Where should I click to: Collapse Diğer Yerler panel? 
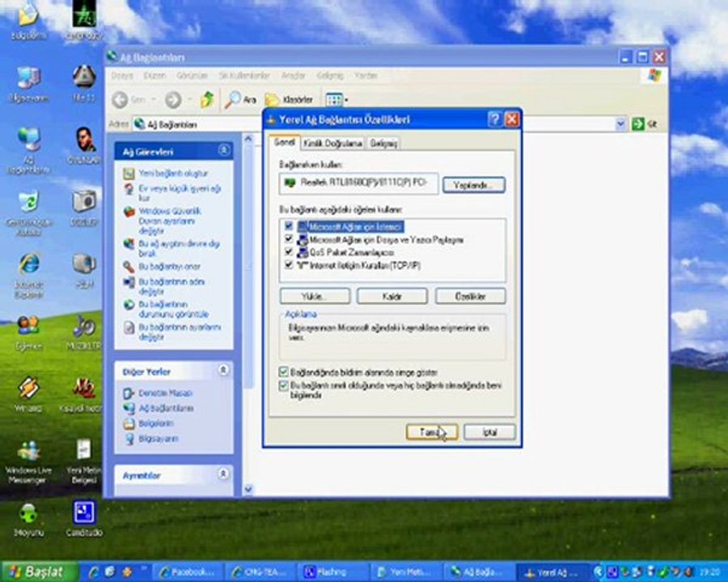223,370
